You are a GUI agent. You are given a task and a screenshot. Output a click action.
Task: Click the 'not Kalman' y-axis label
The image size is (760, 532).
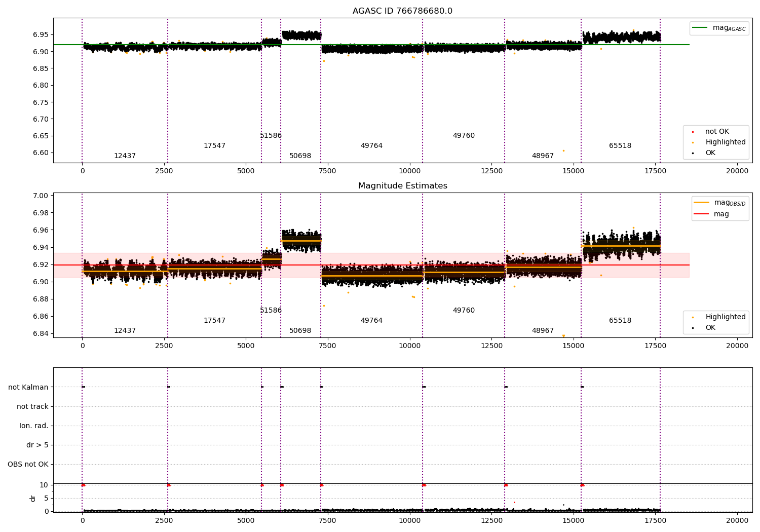28,388
